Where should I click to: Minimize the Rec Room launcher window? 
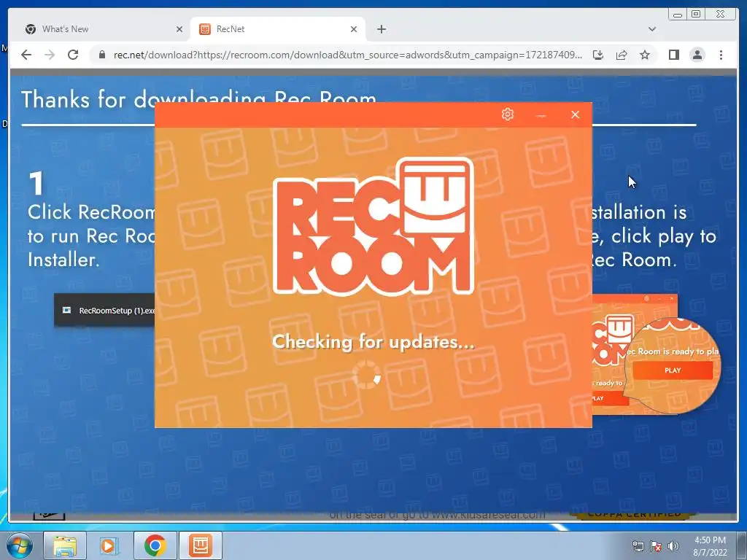(541, 114)
